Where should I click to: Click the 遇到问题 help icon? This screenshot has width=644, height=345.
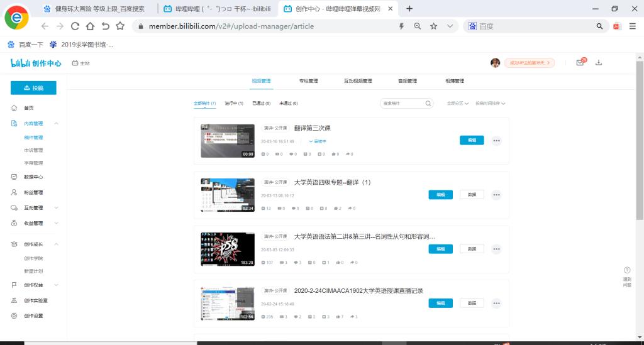coord(626,270)
